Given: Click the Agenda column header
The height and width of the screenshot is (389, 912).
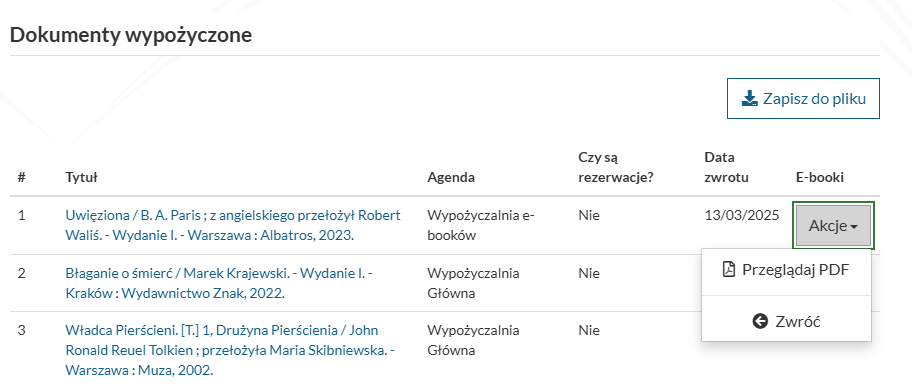Looking at the screenshot, I should tap(451, 178).
